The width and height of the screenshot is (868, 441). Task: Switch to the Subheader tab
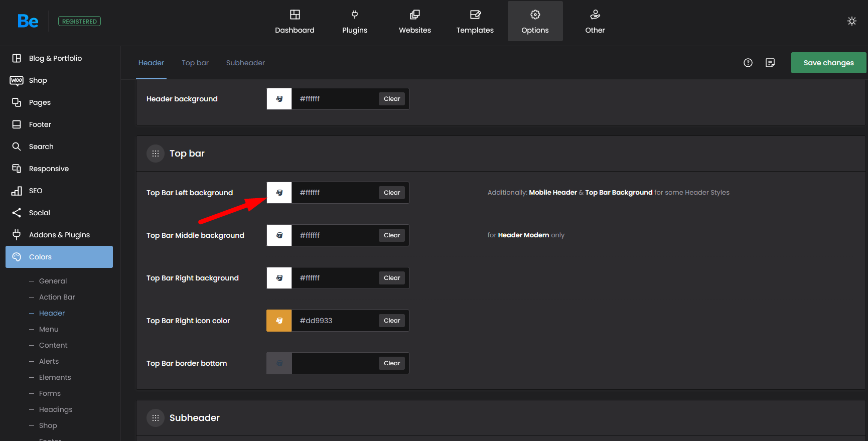coord(245,63)
